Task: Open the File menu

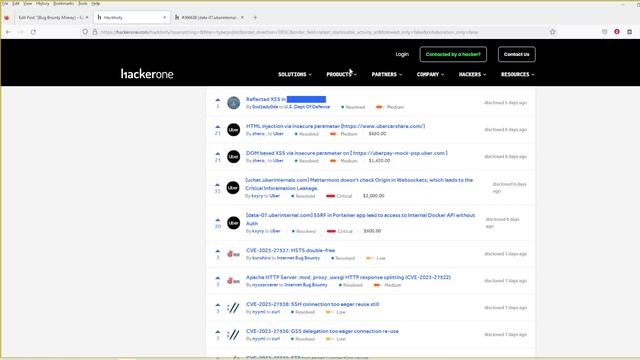Action: 6,3
